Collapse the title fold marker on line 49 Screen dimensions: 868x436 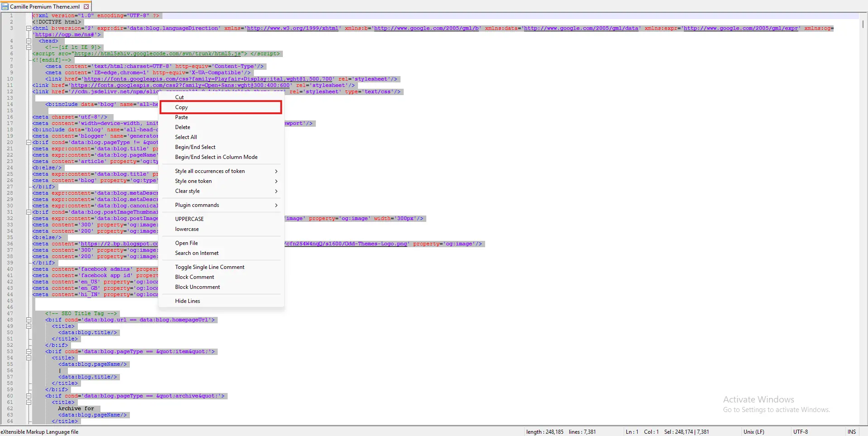click(x=29, y=326)
